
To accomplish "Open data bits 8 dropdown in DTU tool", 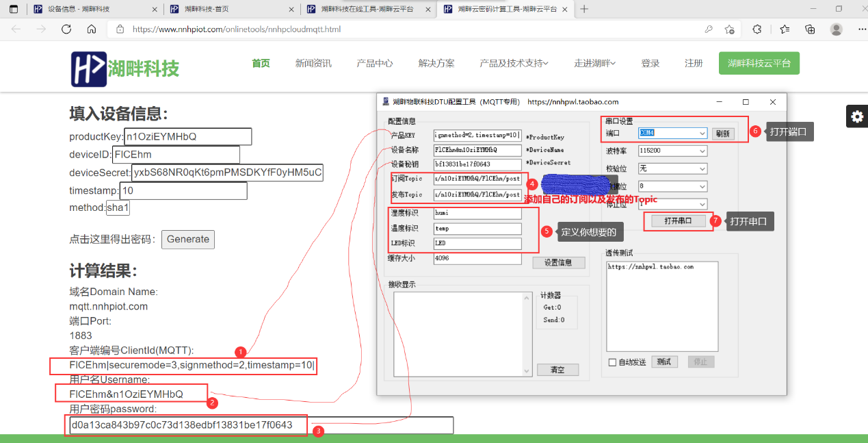I will (672, 186).
